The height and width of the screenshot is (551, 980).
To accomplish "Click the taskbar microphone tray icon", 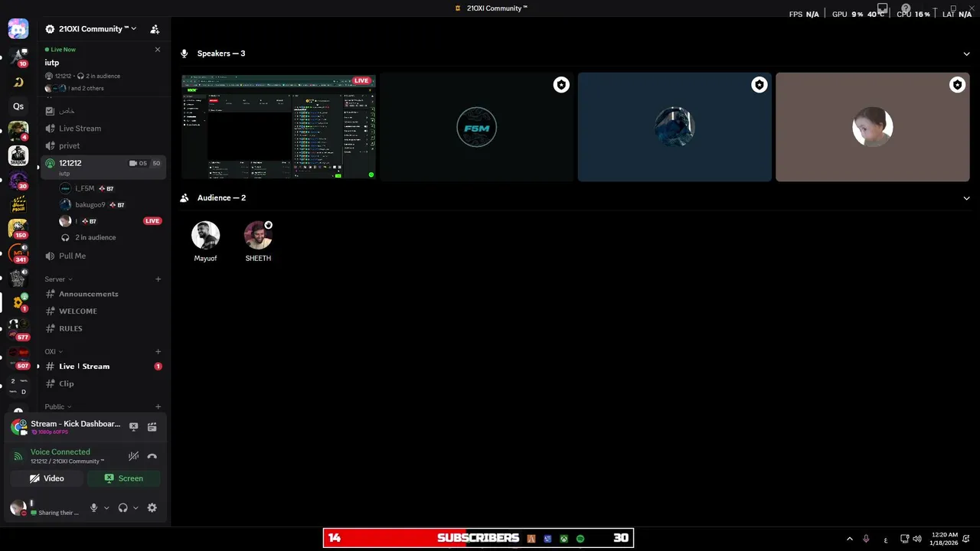I will [x=866, y=539].
